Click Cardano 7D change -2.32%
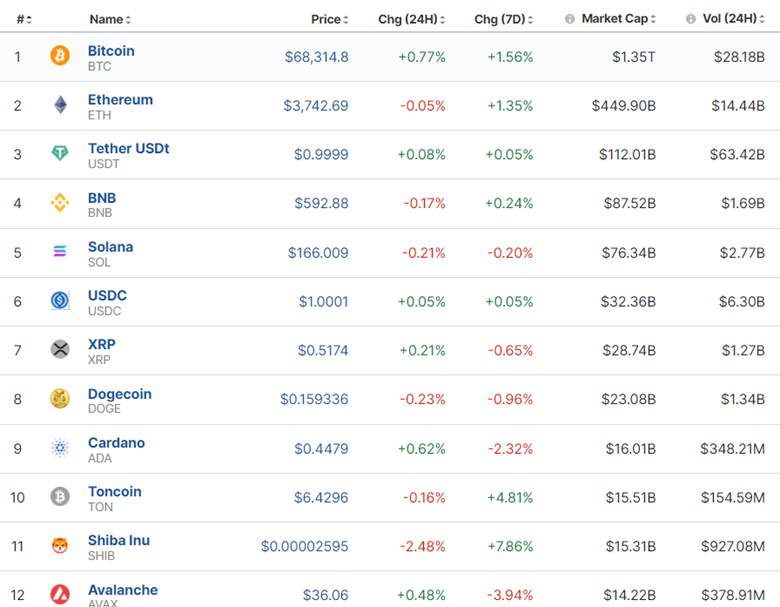 click(510, 449)
